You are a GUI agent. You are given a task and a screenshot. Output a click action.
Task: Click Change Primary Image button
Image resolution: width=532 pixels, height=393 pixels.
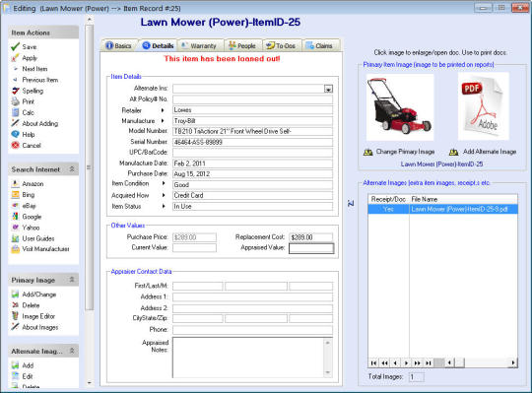click(399, 152)
